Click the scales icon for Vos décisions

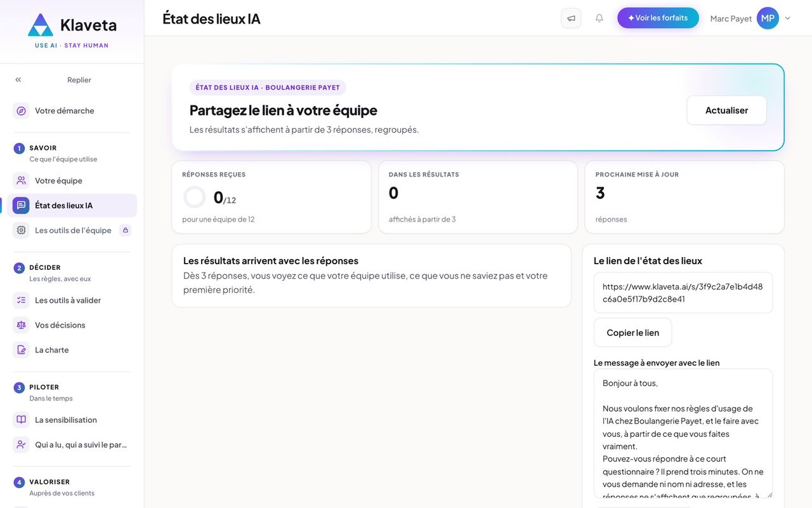pyautogui.click(x=21, y=325)
